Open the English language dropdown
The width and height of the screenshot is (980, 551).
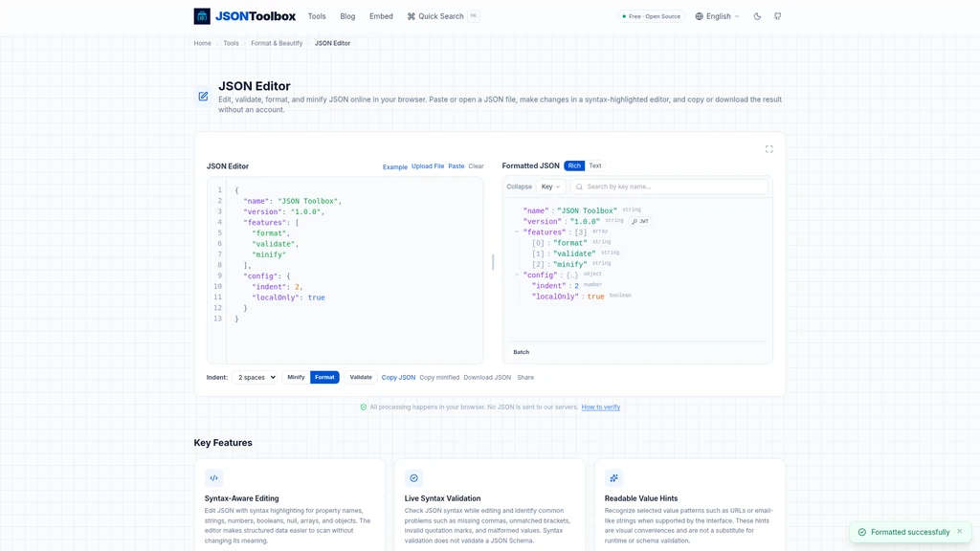718,16
